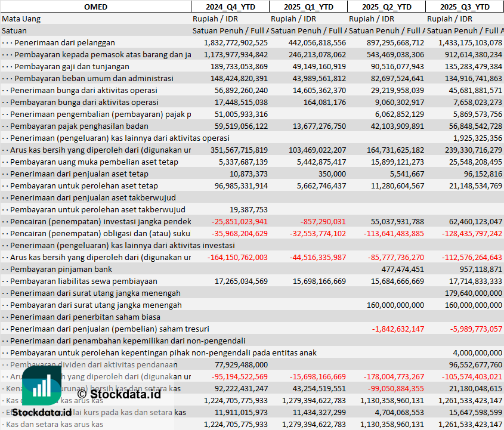This screenshot has width=504, height=430.
Task: Select the OMED header cell
Action: click(95, 7)
